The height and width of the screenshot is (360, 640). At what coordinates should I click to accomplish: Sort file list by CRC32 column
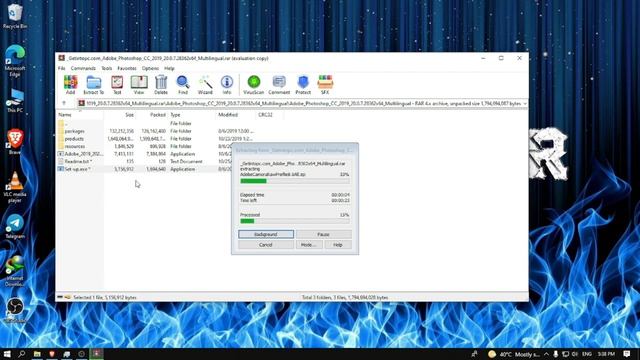[x=269, y=115]
